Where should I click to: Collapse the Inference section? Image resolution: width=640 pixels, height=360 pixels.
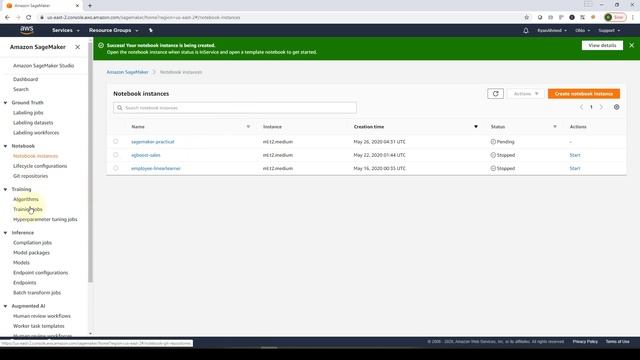click(x=5, y=232)
